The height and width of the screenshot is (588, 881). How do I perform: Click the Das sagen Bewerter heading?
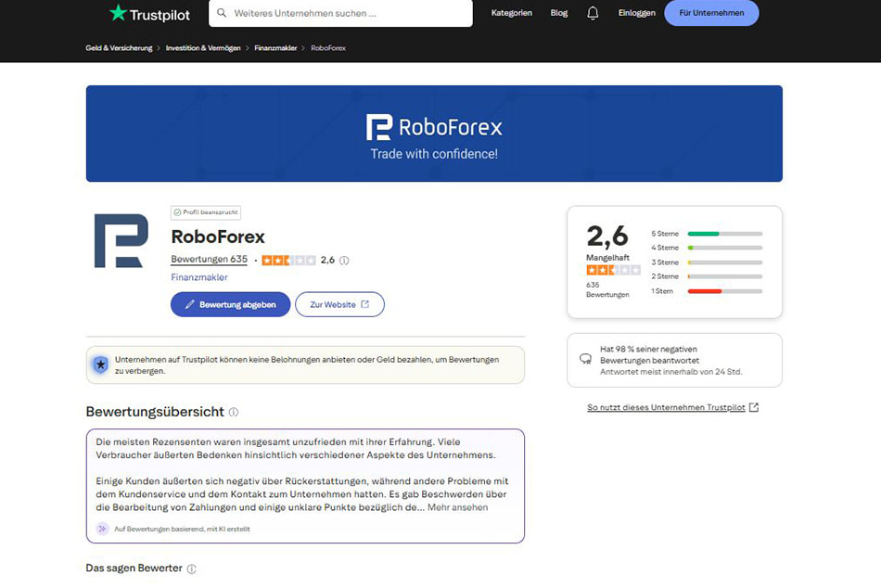click(x=134, y=569)
